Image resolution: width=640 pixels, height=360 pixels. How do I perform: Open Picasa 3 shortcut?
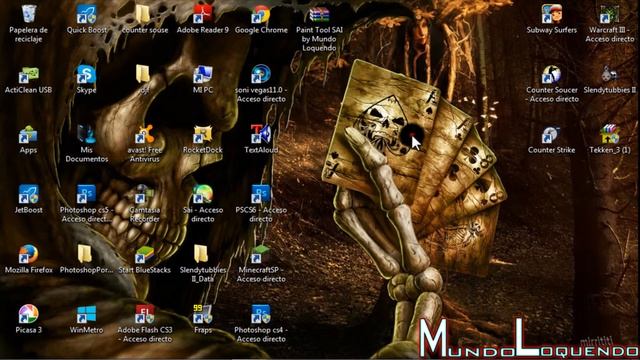pyautogui.click(x=29, y=314)
